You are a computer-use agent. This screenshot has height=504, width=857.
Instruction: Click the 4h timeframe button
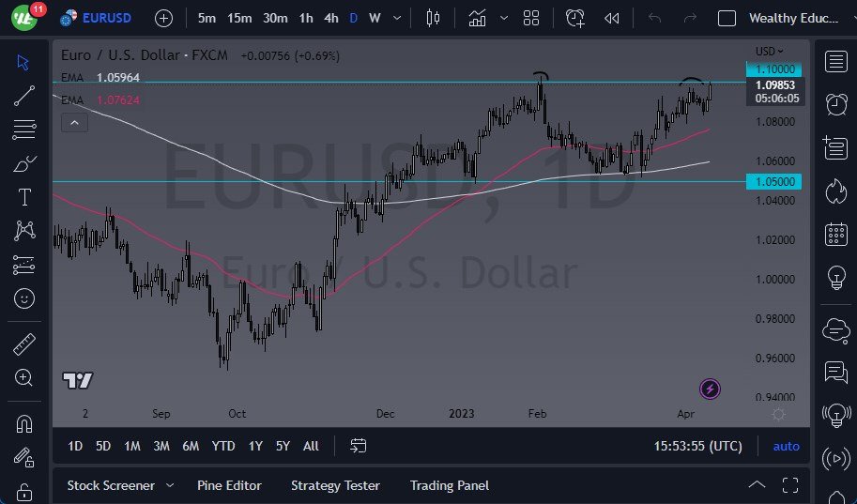coord(330,18)
